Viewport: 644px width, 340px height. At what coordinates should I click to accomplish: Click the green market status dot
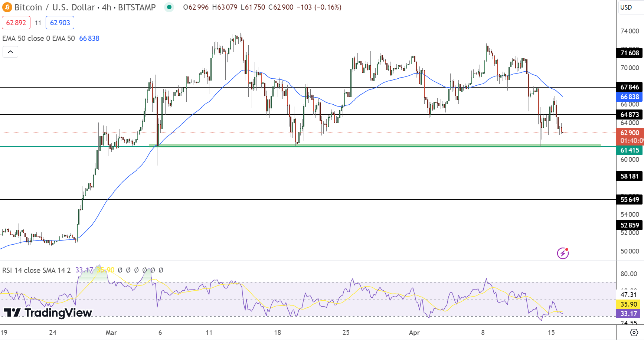point(169,7)
